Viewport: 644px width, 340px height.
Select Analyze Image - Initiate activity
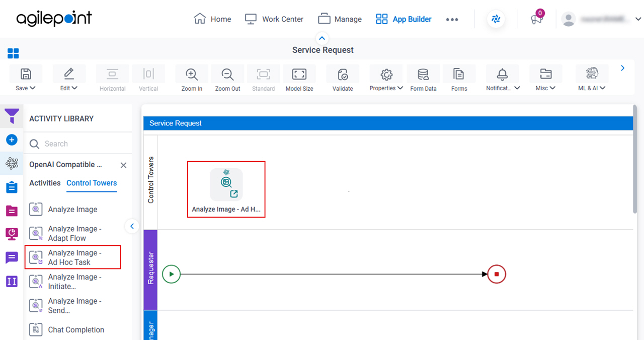pyautogui.click(x=65, y=282)
